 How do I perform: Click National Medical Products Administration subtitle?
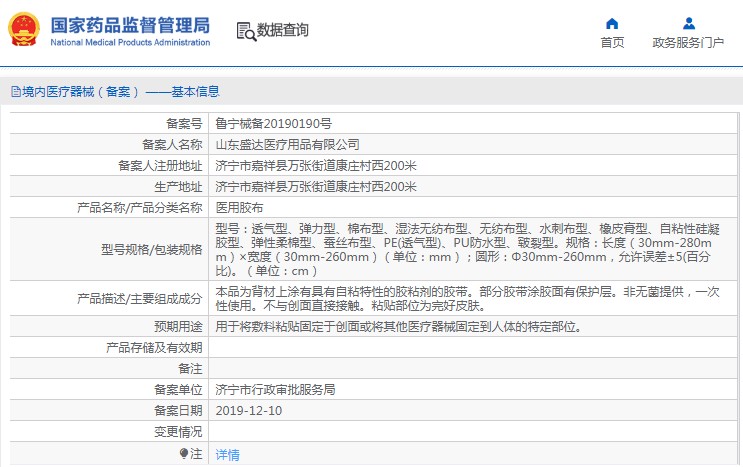130,42
